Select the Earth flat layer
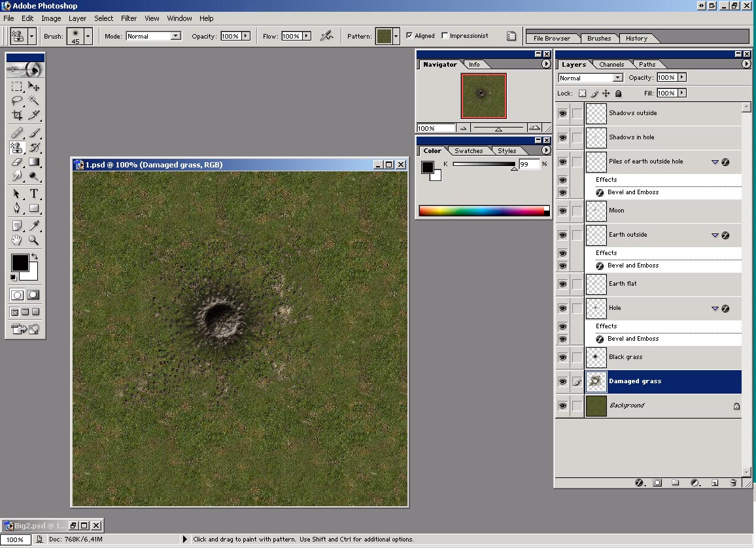Image resolution: width=756 pixels, height=548 pixels. click(623, 284)
